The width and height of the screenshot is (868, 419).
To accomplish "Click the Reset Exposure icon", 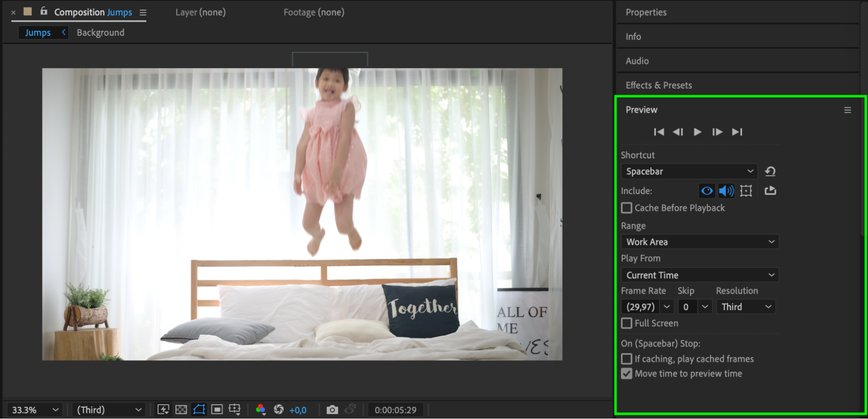I will (x=279, y=410).
